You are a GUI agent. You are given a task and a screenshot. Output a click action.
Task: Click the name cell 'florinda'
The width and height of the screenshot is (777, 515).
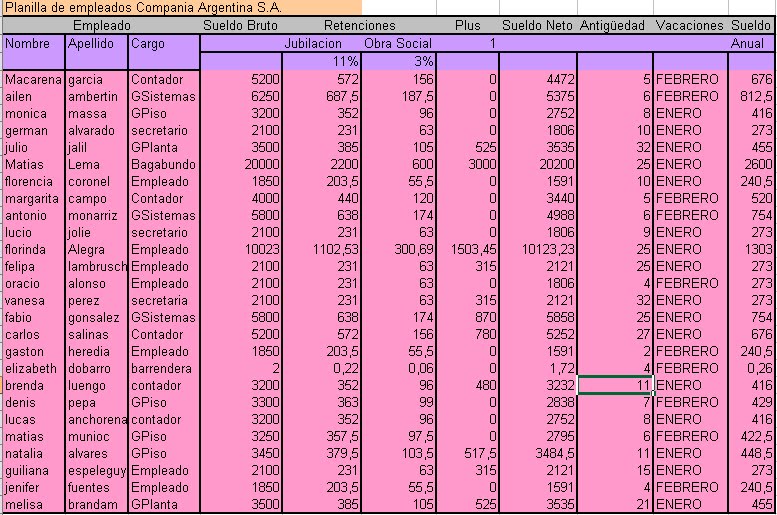point(33,249)
